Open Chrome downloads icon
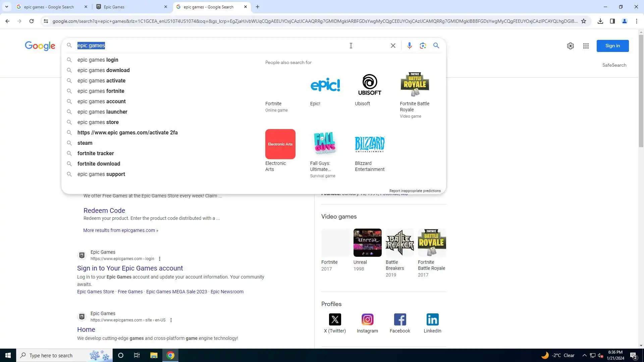 pyautogui.click(x=600, y=21)
